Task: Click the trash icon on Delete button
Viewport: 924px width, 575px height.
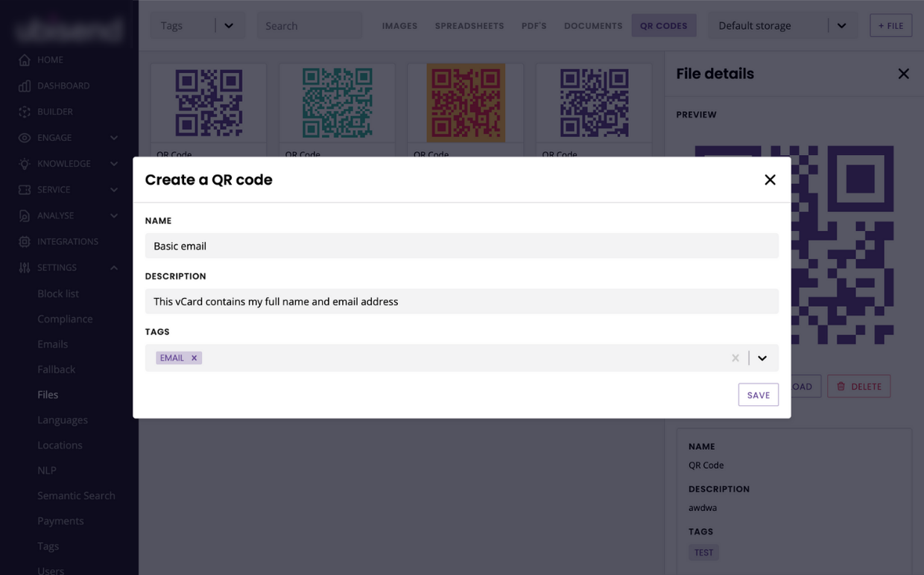Action: [x=841, y=387]
